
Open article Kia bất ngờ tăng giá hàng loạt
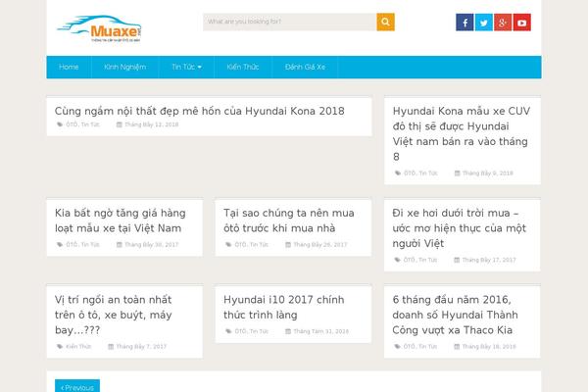click(x=120, y=220)
